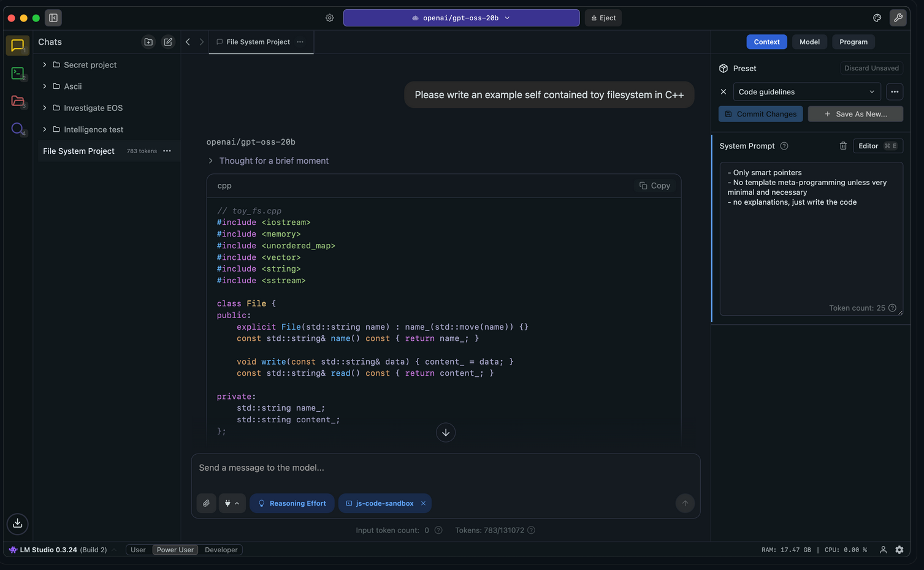The width and height of the screenshot is (924, 570).
Task: Start a new chat with pencil icon
Action: 168,42
